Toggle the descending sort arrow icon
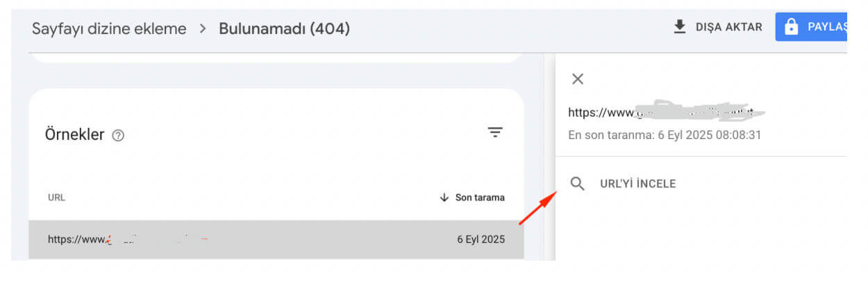The height and width of the screenshot is (281, 868). [x=444, y=198]
